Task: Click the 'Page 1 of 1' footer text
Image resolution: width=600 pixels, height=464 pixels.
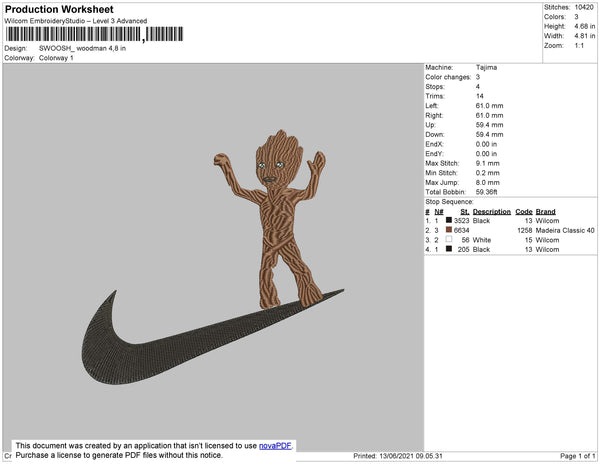Action: (x=578, y=456)
